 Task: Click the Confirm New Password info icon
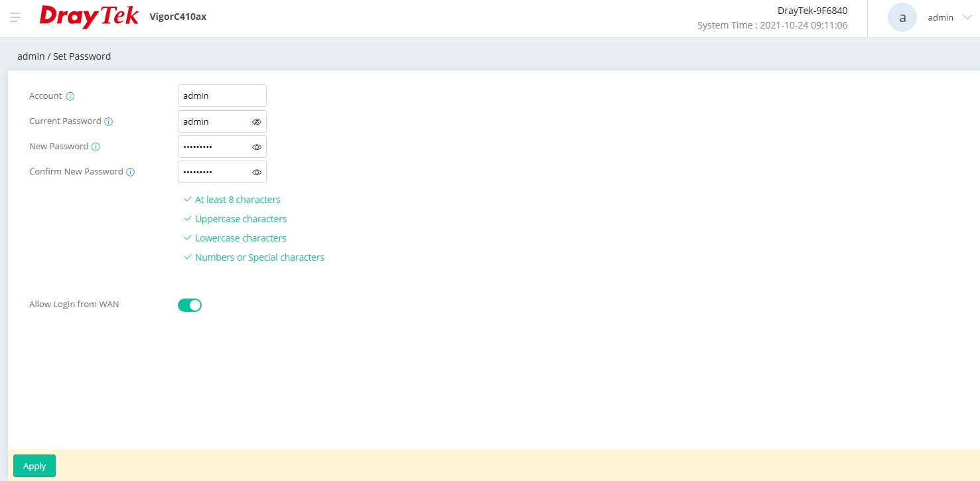coord(131,172)
